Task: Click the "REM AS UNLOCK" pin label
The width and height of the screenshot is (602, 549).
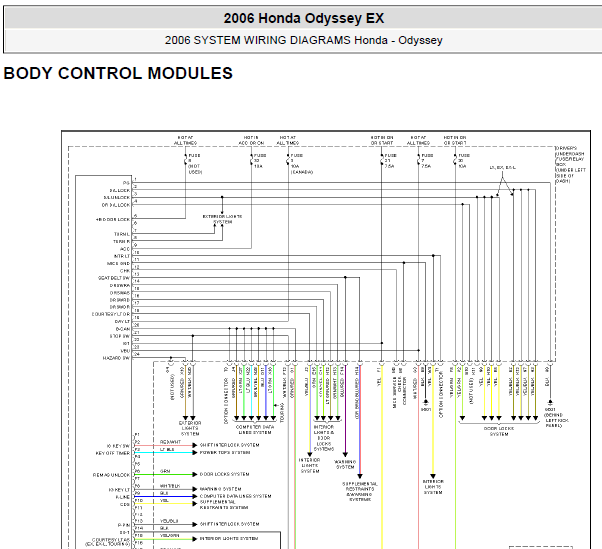Action: 111,475
